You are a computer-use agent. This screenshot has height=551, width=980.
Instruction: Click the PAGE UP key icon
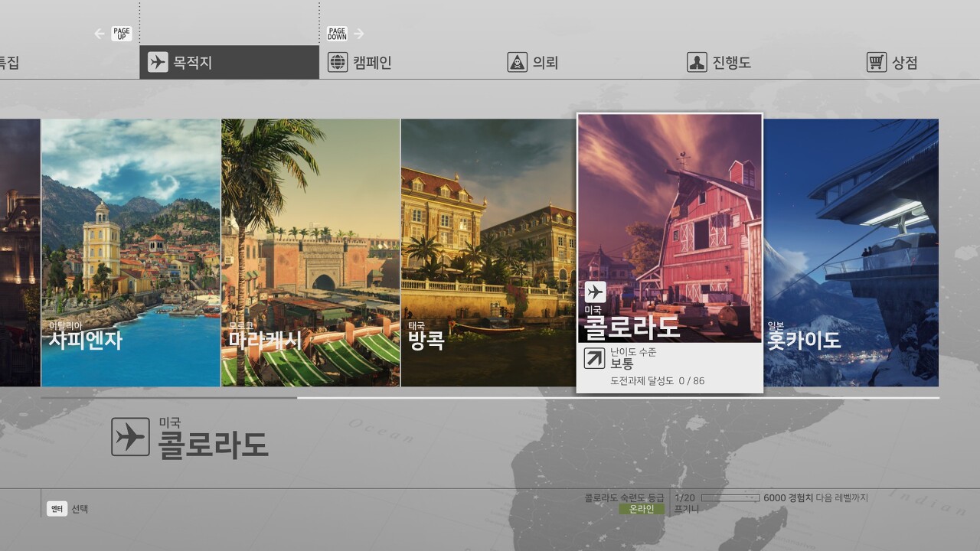pyautogui.click(x=122, y=34)
